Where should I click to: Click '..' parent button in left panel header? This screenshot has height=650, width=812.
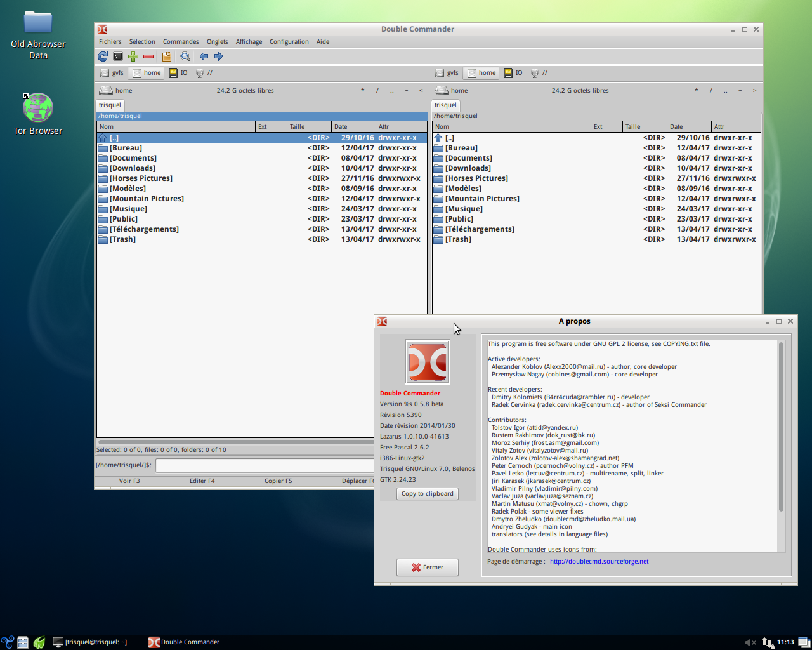point(392,90)
